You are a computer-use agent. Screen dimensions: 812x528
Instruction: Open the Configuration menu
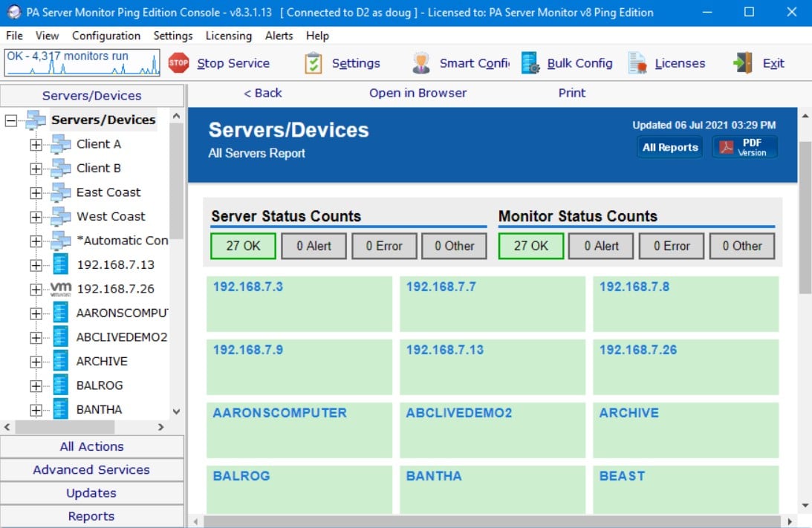(x=106, y=36)
